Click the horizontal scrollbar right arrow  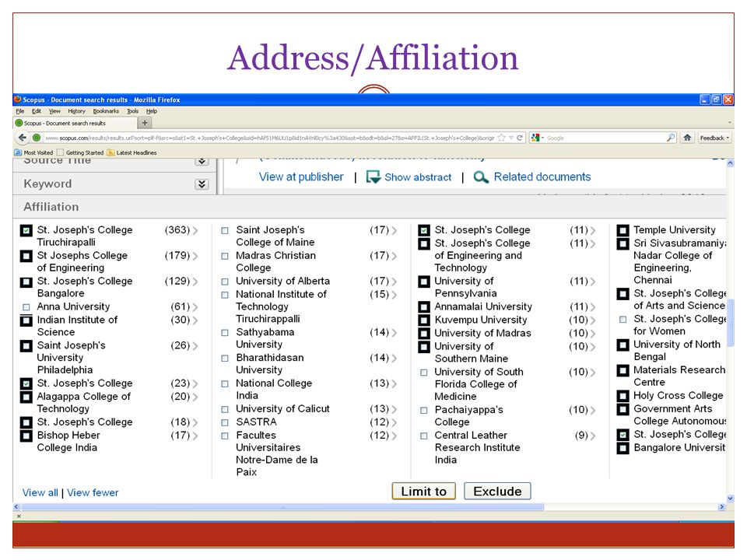(x=721, y=507)
